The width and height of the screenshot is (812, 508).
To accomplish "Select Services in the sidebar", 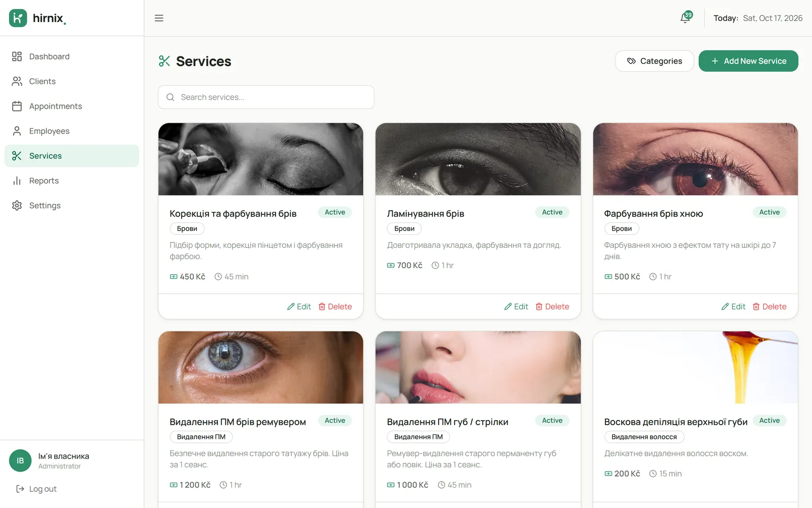I will 72,156.
